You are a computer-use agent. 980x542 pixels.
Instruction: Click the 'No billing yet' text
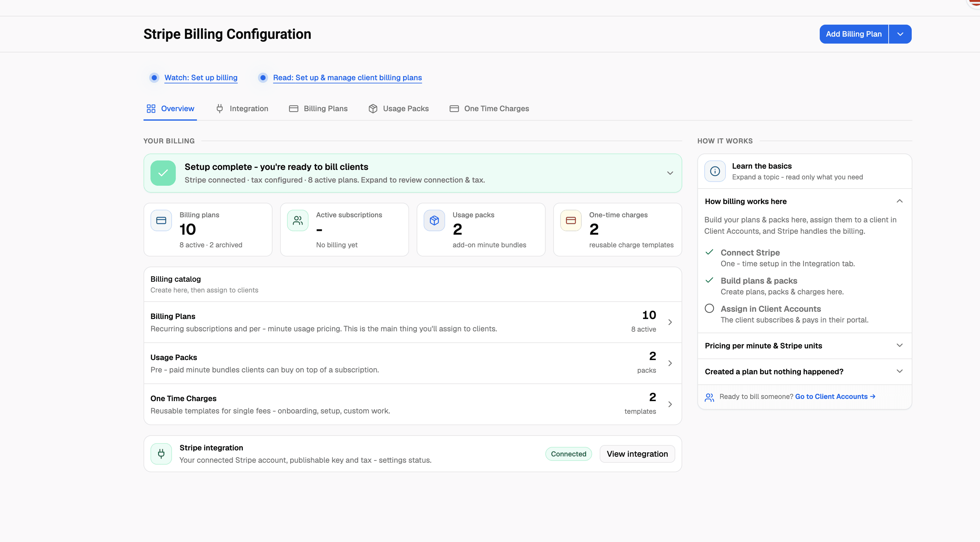pos(337,245)
